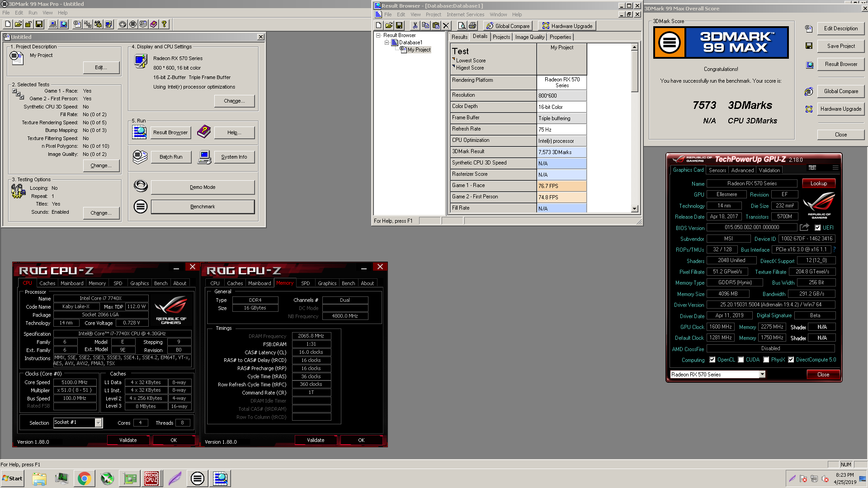
Task: Click Print Preview icon in Result Browser toolbar
Action: (462, 26)
